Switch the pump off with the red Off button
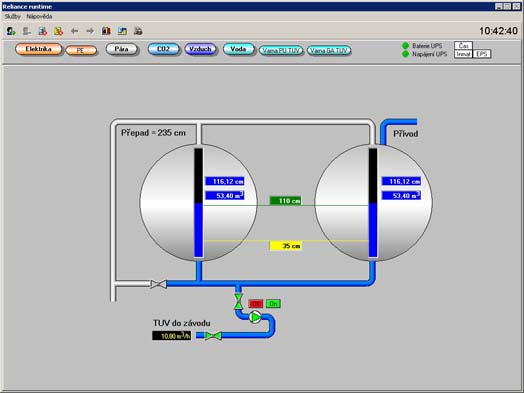Screen dimensions: 524x393 256,303
